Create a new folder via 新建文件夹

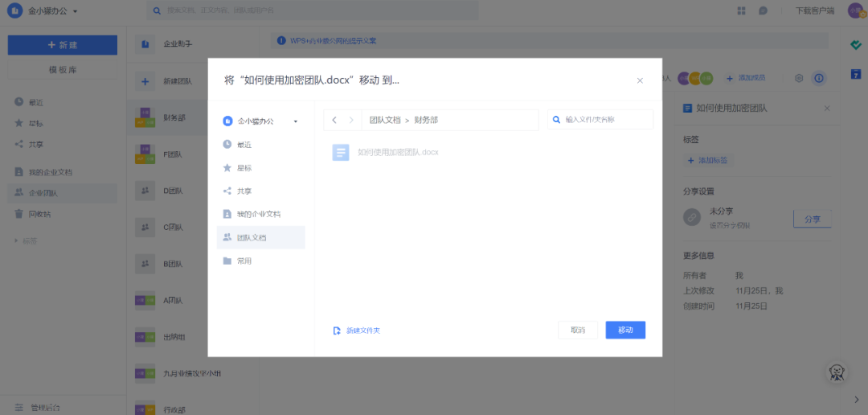pos(357,331)
